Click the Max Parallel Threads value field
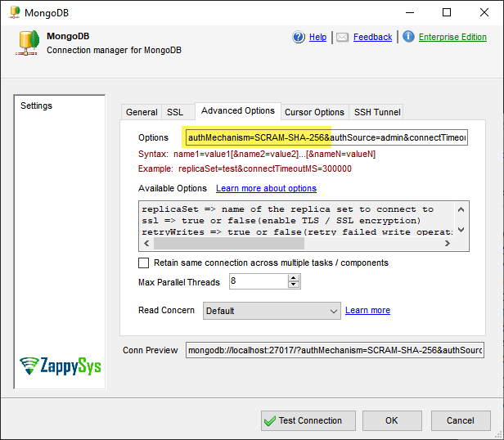504x440 pixels. click(x=259, y=281)
